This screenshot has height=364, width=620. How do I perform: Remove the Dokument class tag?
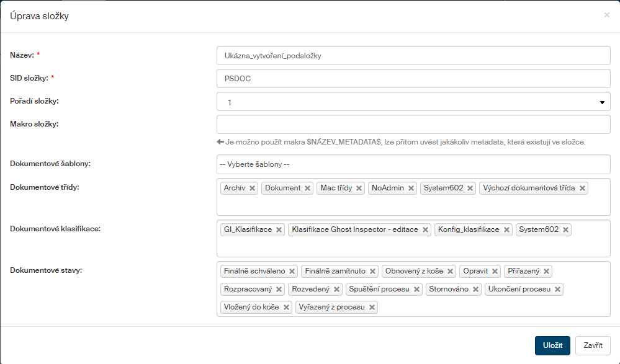tap(308, 189)
